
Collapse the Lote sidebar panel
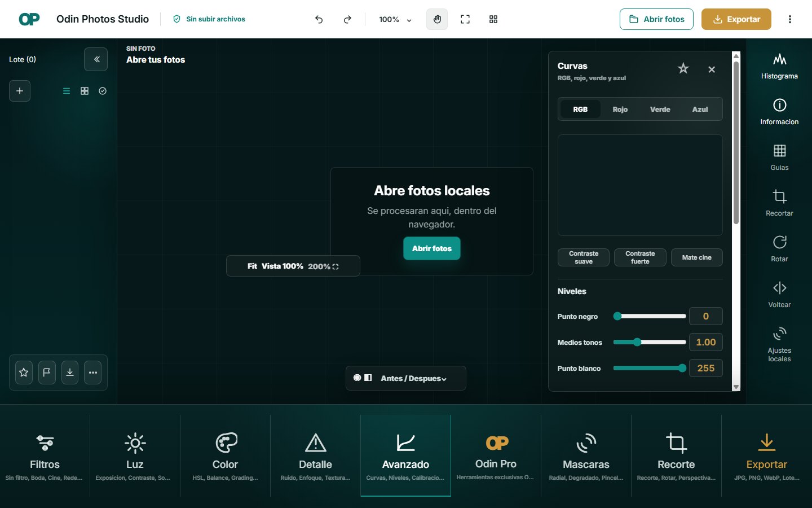coord(96,59)
